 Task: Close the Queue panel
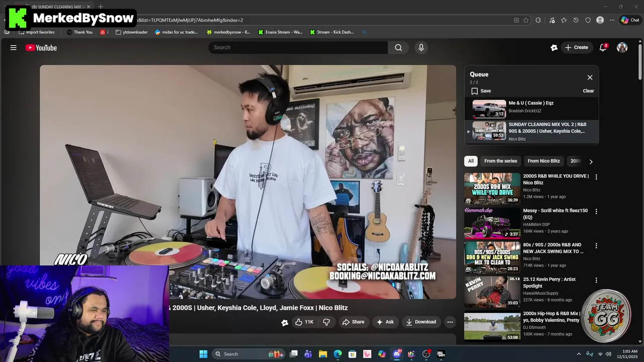(x=590, y=77)
